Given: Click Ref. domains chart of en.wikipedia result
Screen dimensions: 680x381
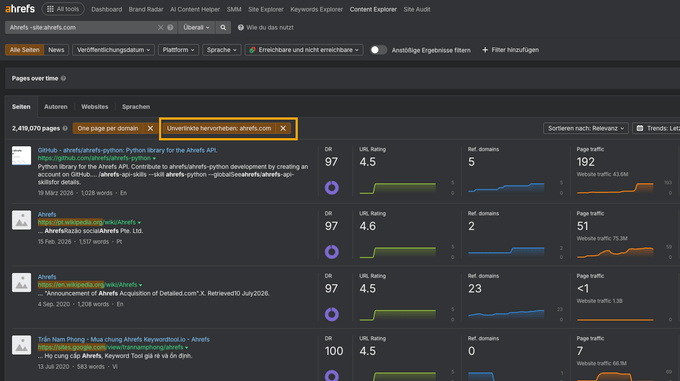Looking at the screenshot, I should (x=506, y=314).
